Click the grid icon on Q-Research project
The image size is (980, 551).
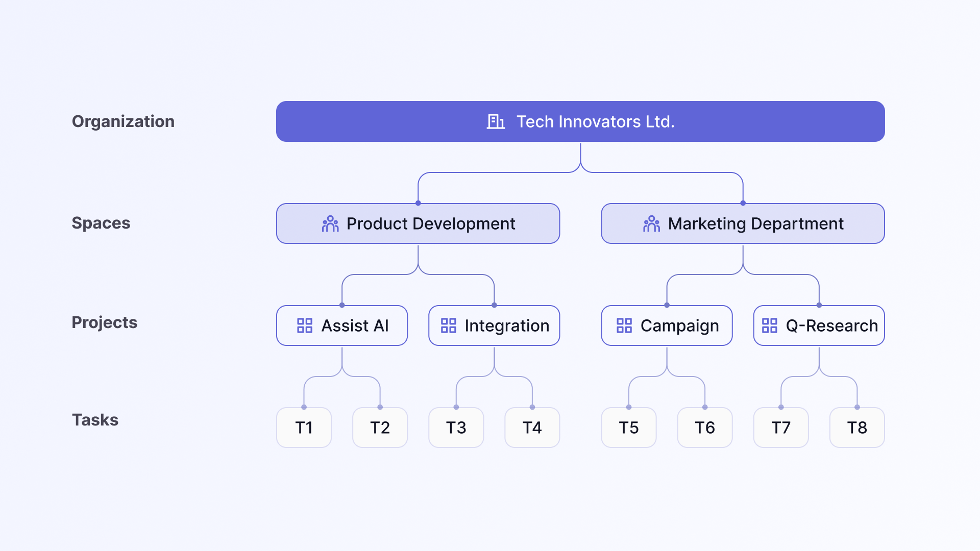pos(769,325)
